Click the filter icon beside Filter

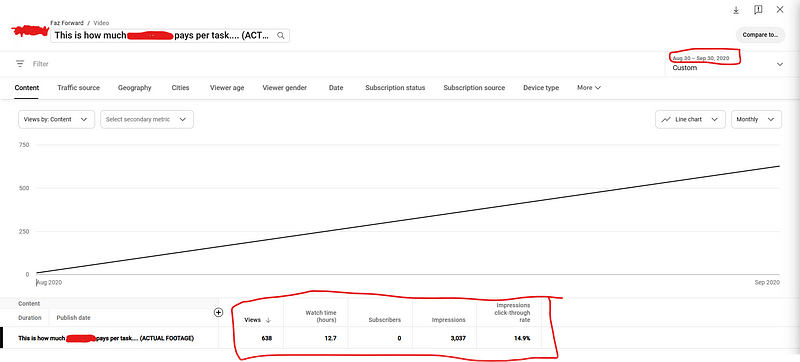coord(20,64)
